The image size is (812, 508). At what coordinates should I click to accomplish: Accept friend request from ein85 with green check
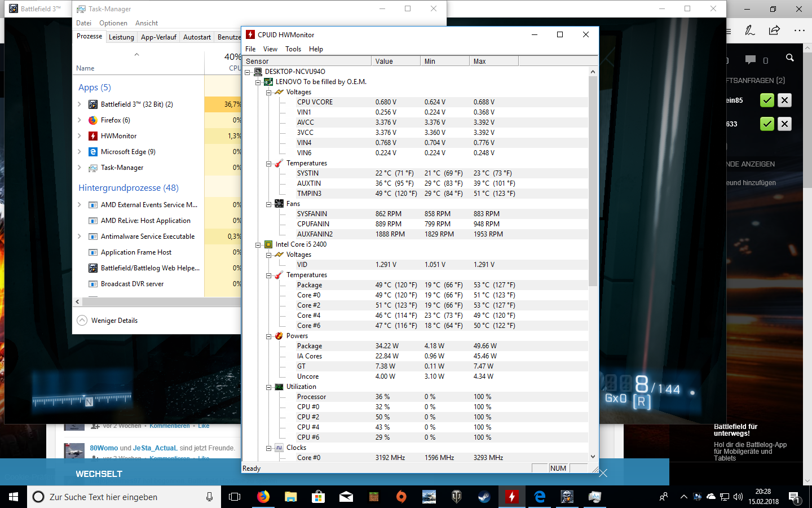(x=767, y=100)
